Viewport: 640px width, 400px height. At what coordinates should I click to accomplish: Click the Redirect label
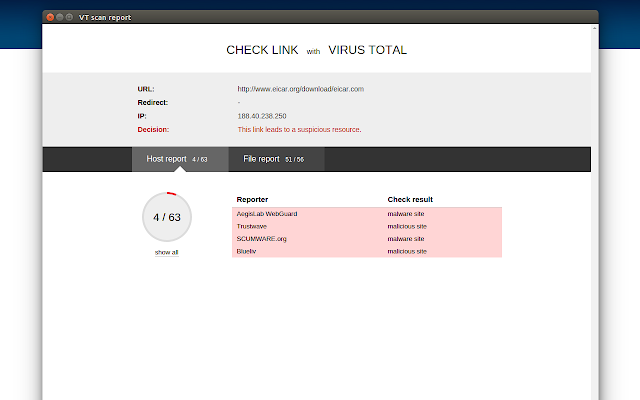tap(152, 102)
